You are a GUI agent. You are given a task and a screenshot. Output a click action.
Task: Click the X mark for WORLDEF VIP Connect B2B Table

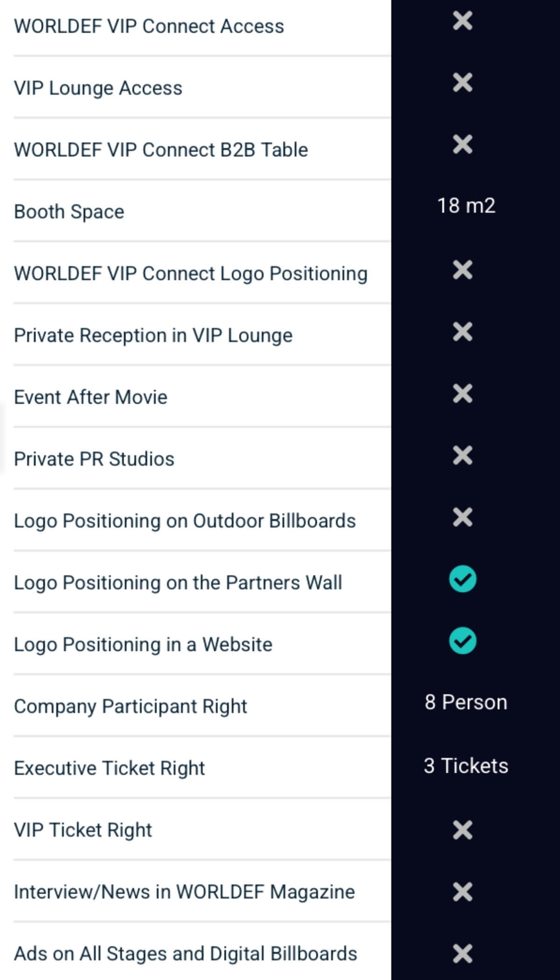pyautogui.click(x=462, y=144)
